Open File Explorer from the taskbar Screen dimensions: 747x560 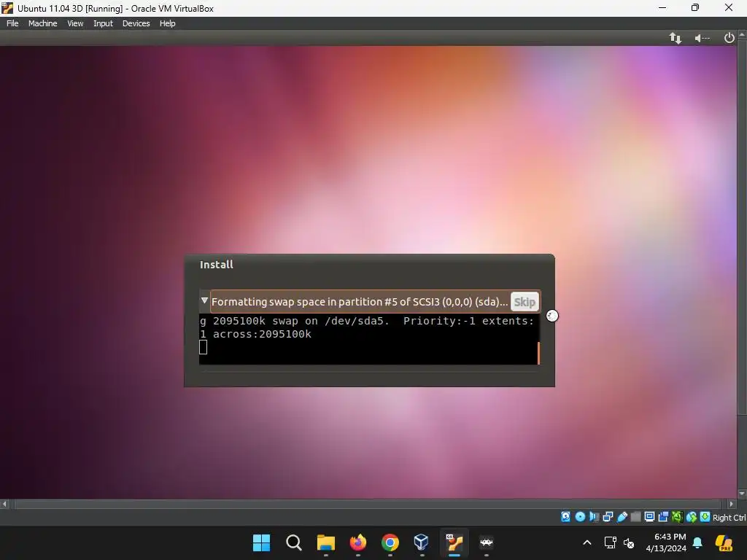coord(326,542)
